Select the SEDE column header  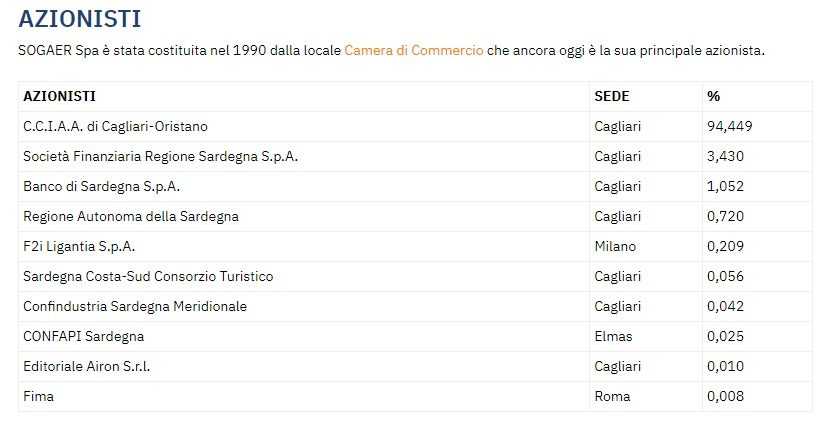click(646, 96)
